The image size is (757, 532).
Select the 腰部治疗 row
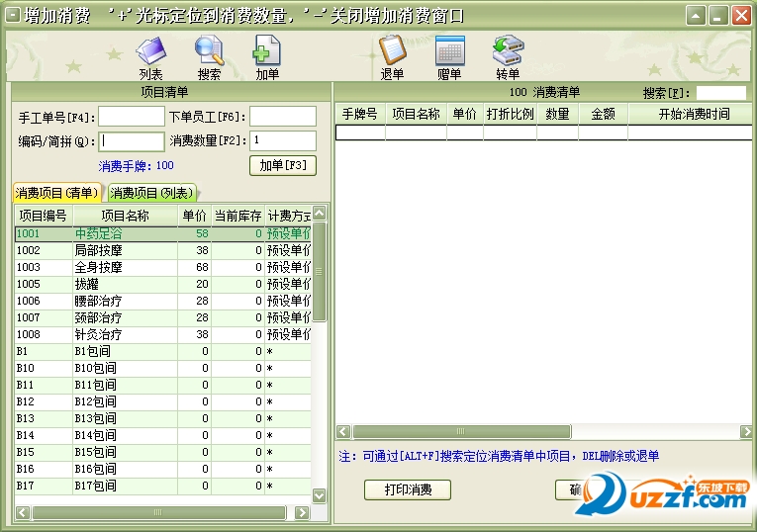click(x=163, y=301)
